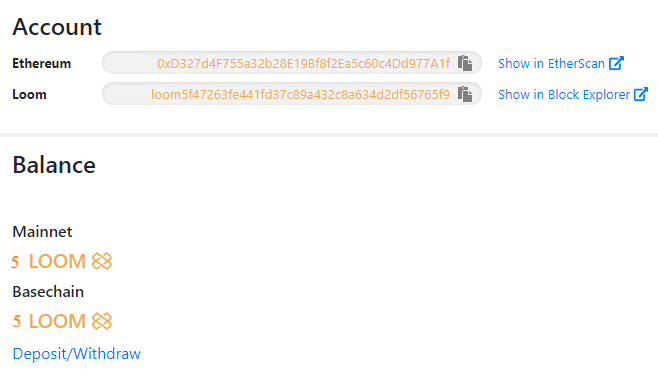Click the Basechain label

coord(48,292)
